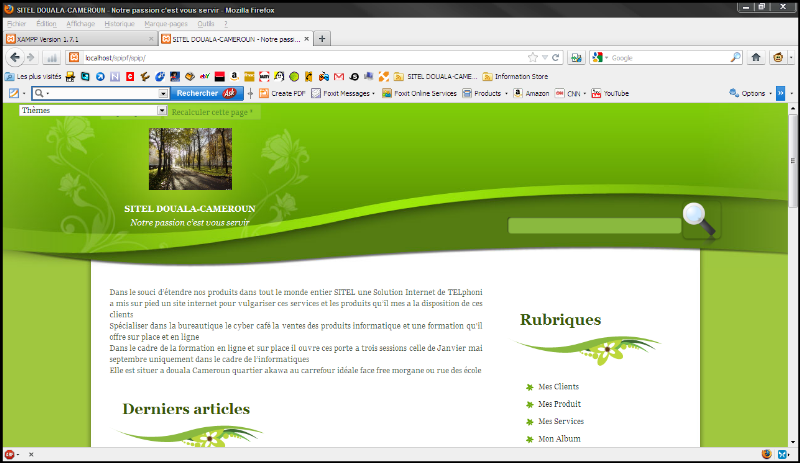Click the Create PDF toolbar button

[x=282, y=93]
